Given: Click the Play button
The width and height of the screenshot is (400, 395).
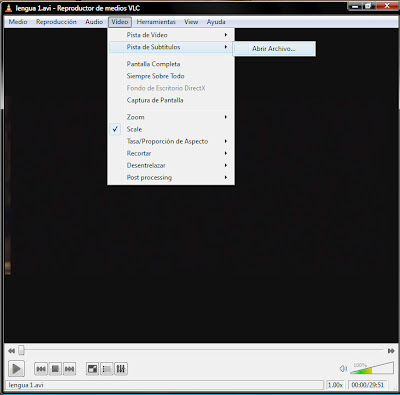Looking at the screenshot, I should click(x=16, y=369).
